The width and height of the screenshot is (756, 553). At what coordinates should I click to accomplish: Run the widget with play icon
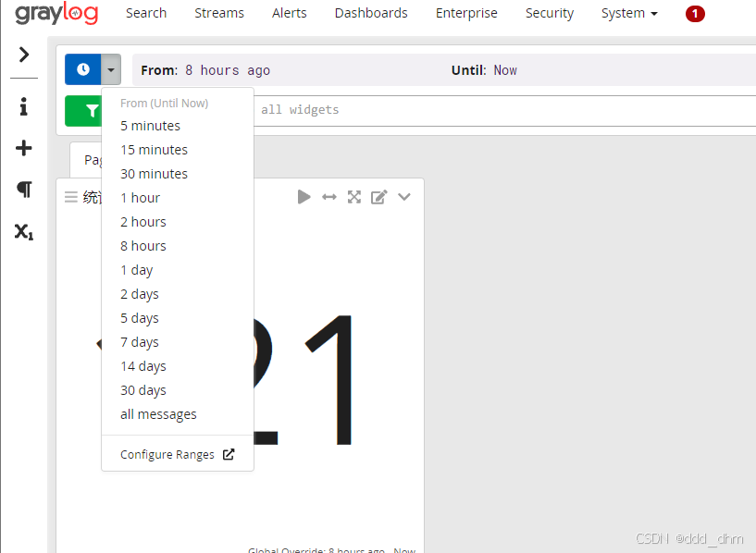coord(304,197)
